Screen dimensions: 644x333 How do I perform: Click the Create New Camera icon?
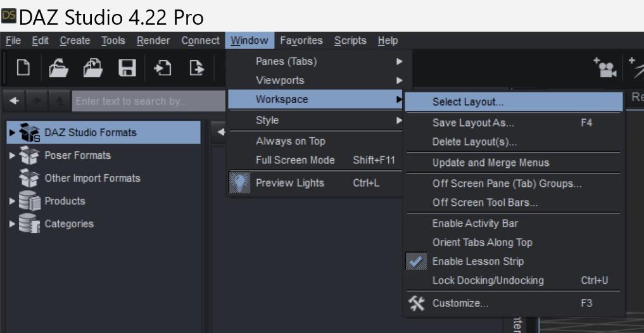coord(605,68)
